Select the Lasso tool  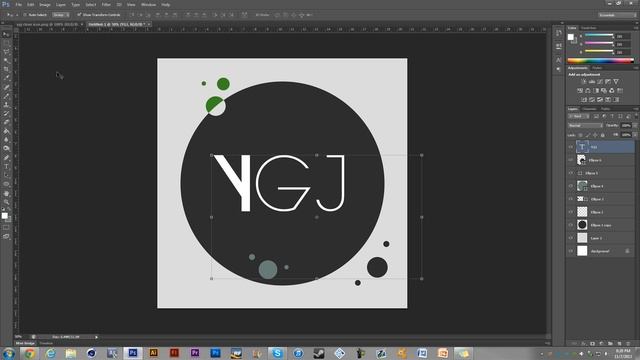coord(6,52)
